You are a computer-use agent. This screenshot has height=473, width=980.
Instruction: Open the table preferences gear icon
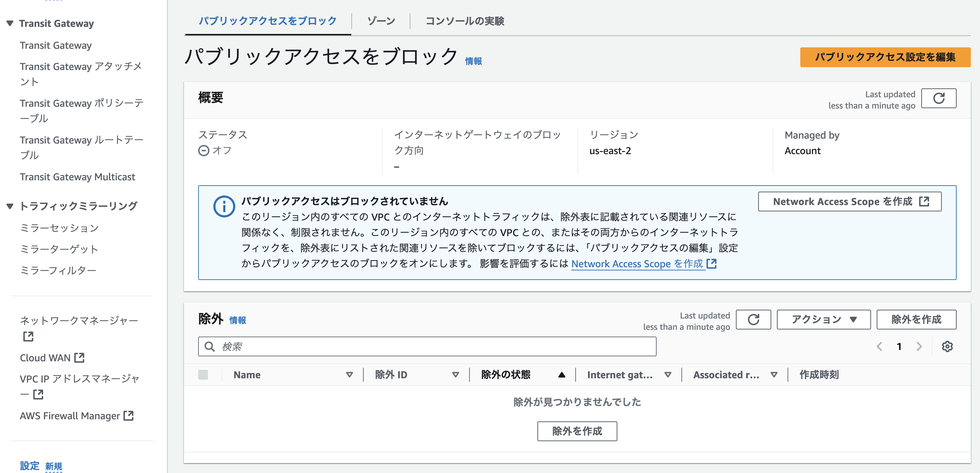coord(948,346)
